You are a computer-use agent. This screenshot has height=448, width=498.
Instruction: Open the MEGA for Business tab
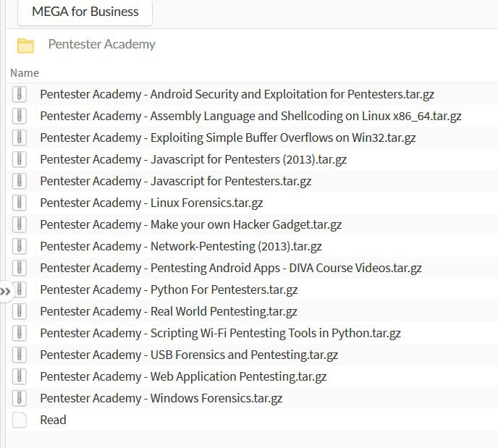tap(85, 12)
